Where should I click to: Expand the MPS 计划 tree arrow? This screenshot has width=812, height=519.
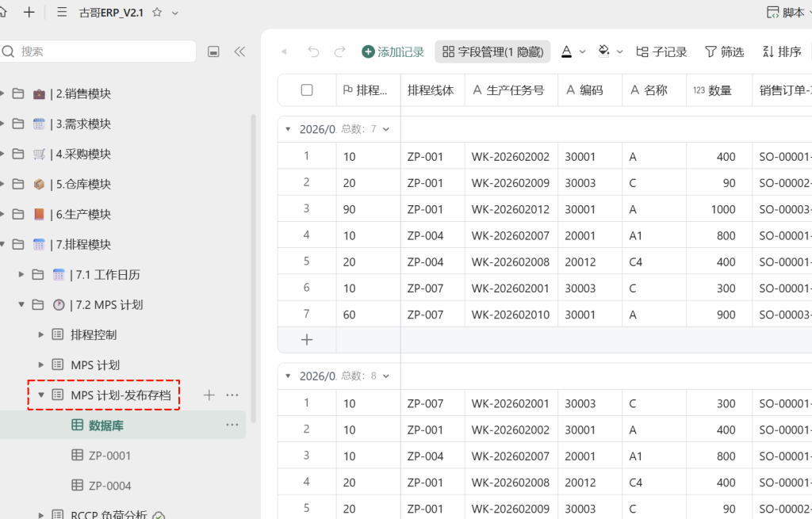coord(41,364)
